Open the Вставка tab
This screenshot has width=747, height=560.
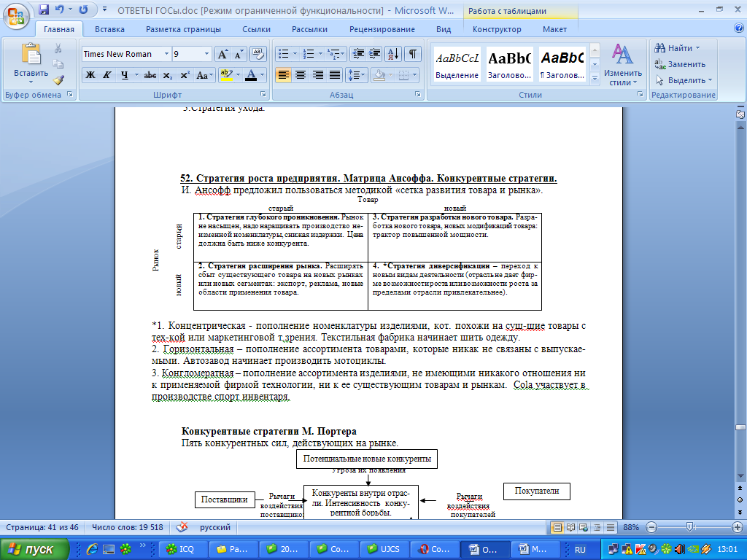point(109,29)
